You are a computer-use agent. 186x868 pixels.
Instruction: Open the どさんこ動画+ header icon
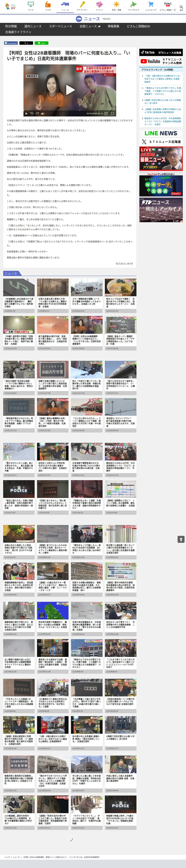tap(168, 6)
